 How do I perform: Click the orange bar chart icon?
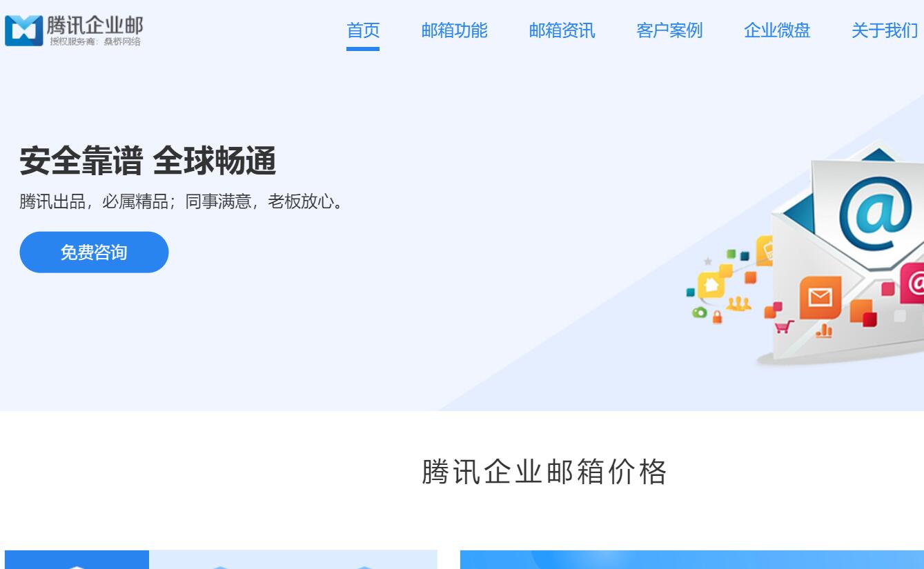point(824,332)
